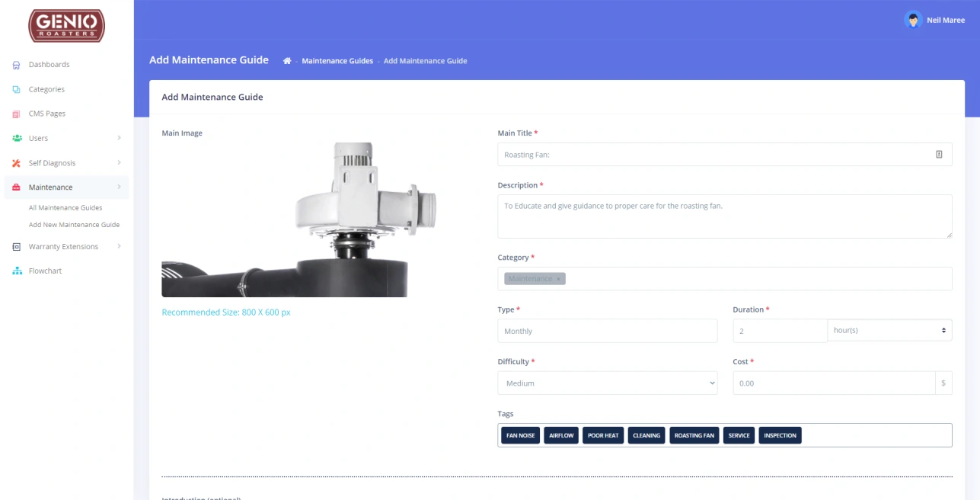
Task: Collapse the Maintenance submenu chevron
Action: [x=119, y=187]
